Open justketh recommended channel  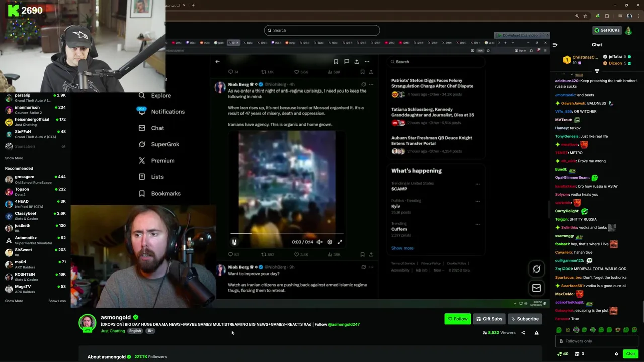35,228
